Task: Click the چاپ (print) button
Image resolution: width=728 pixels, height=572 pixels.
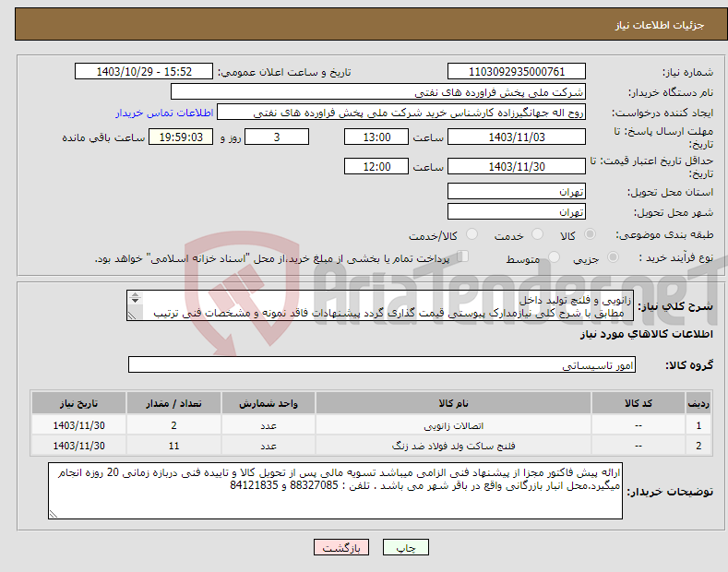Action: pyautogui.click(x=405, y=547)
